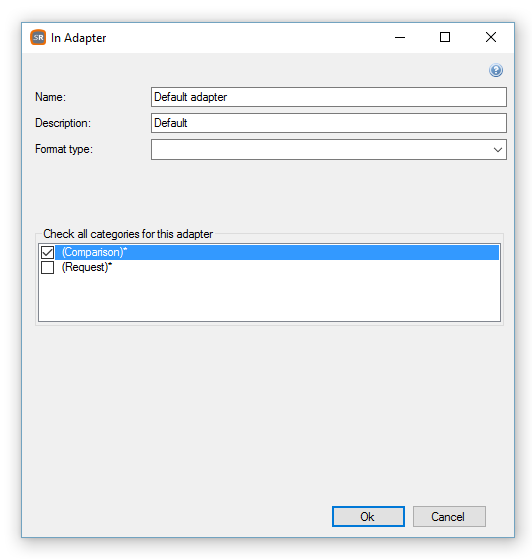
Task: Select the (Comparison)* list row text
Action: coord(94,252)
